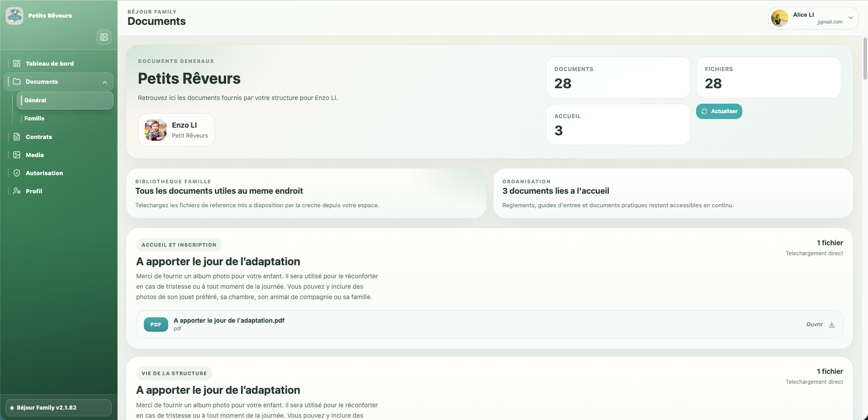
Task: Click the Béjour Family v2.1.82 badge
Action: [x=58, y=408]
